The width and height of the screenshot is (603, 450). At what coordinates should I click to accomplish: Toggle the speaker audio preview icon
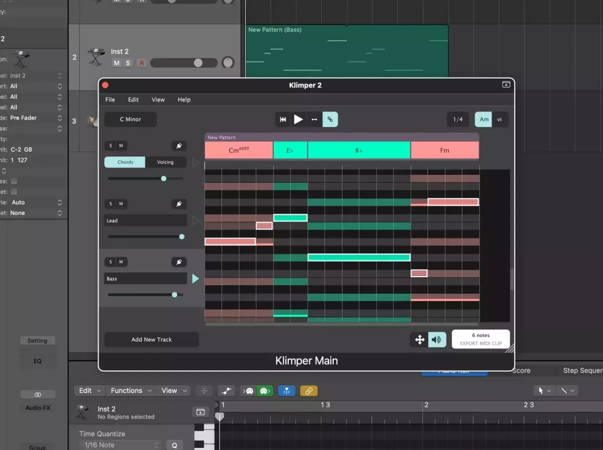[x=437, y=340]
